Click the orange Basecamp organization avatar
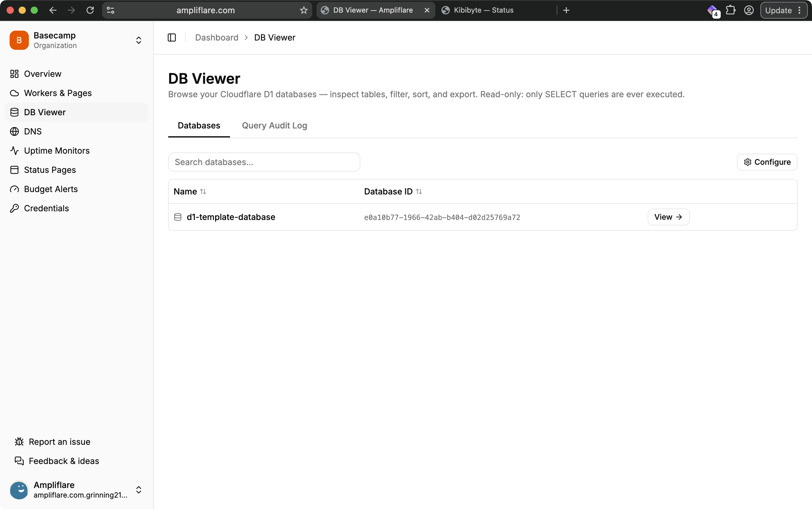812x509 pixels. coord(19,40)
